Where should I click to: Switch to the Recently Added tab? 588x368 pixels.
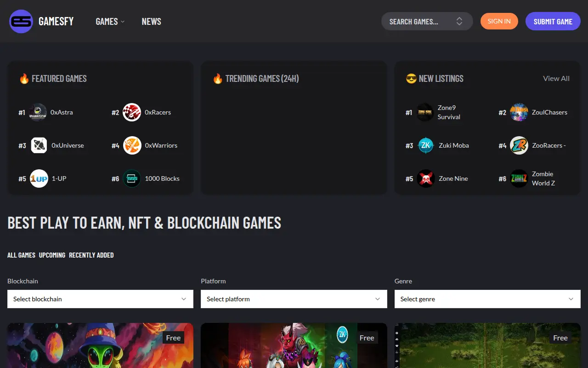(x=91, y=255)
